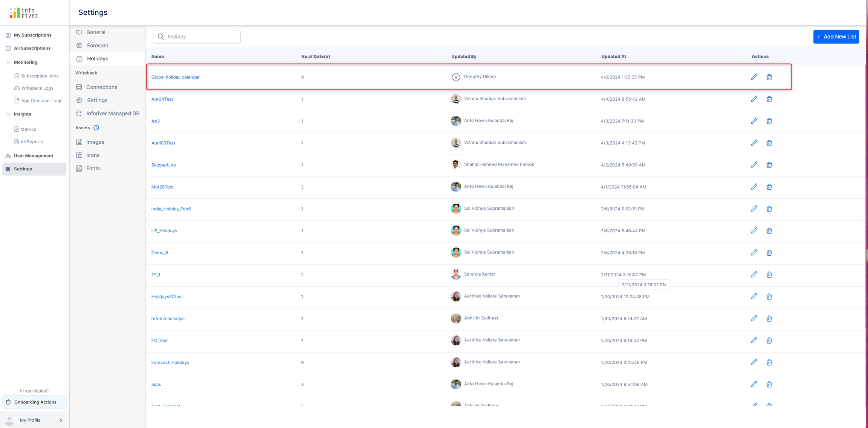Viewport: 868px width, 428px height.
Task: Collapse the Monitoring section
Action: point(8,62)
